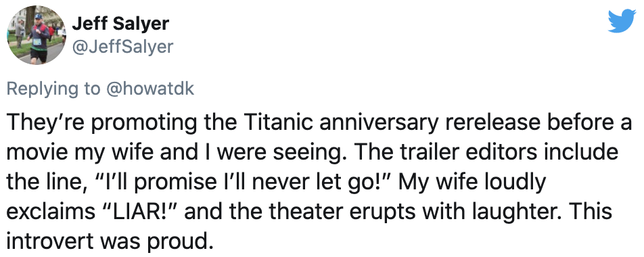Click the "Replying to" label
644x257 pixels.
click(53, 89)
